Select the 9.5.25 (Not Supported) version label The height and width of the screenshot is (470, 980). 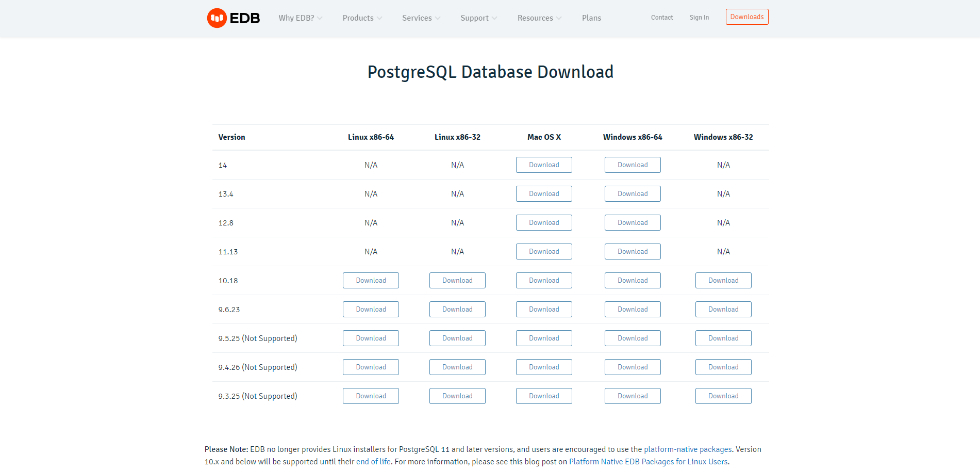[258, 338]
